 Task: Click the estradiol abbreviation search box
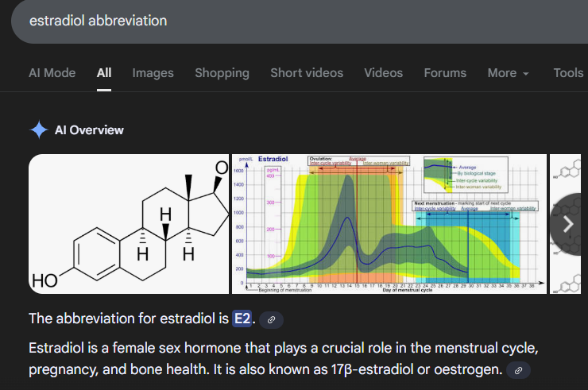tap(238, 21)
